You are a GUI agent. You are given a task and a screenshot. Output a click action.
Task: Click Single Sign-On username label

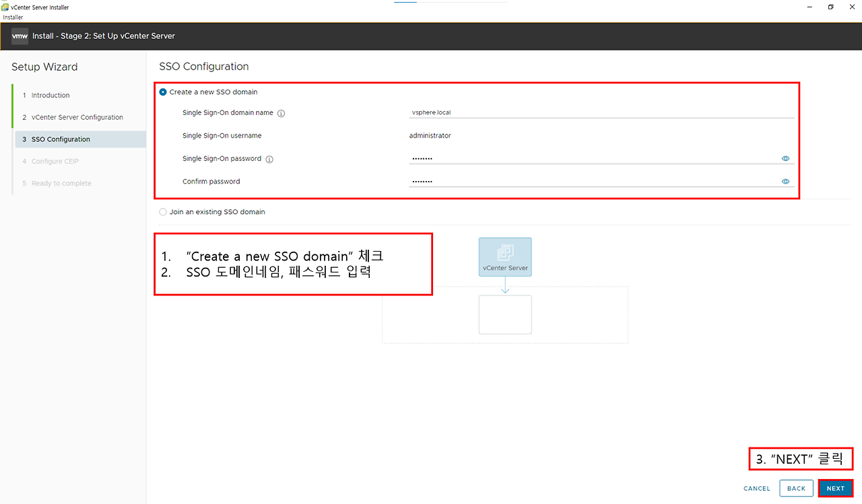click(222, 136)
